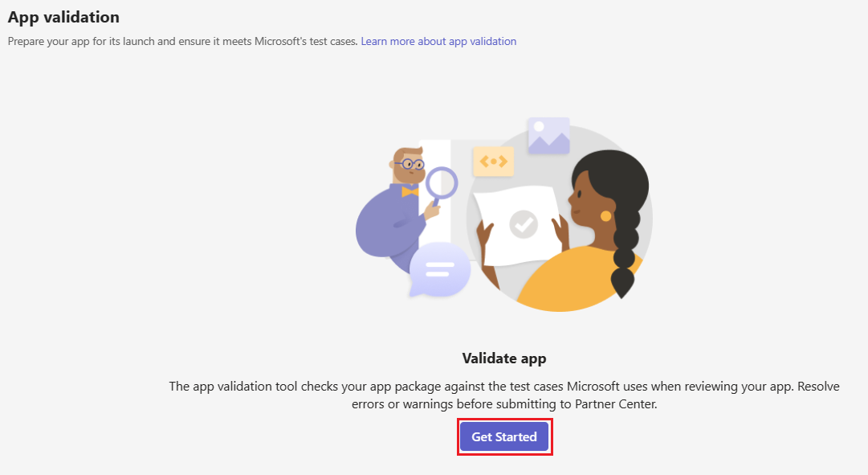Click the "Prepare your app for its launch" subtitle

pos(183,42)
